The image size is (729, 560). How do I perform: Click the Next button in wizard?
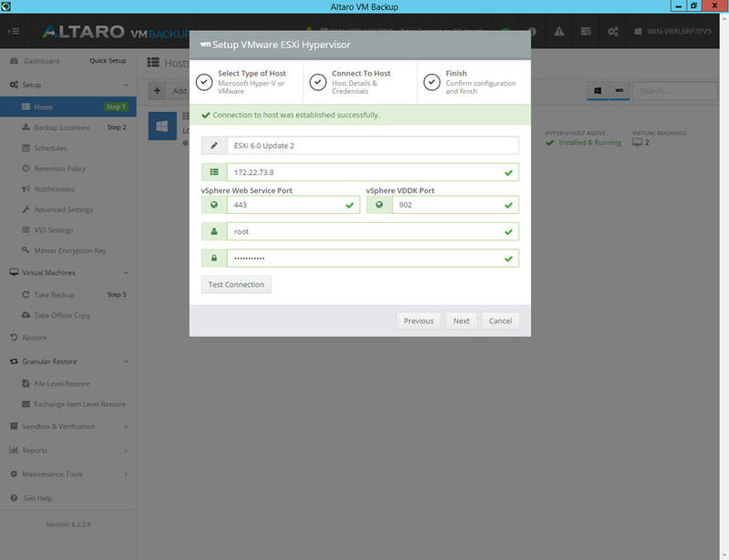tap(461, 321)
